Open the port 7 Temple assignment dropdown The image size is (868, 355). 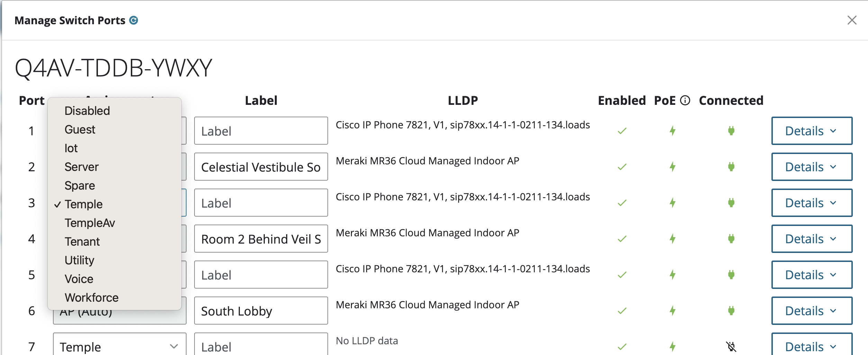[x=119, y=346]
